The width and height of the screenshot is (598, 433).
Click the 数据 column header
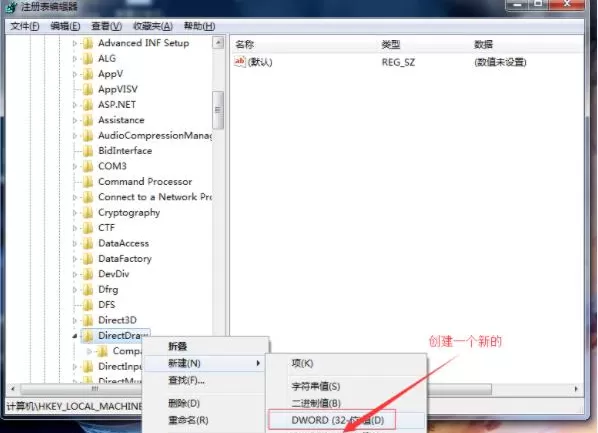click(483, 45)
